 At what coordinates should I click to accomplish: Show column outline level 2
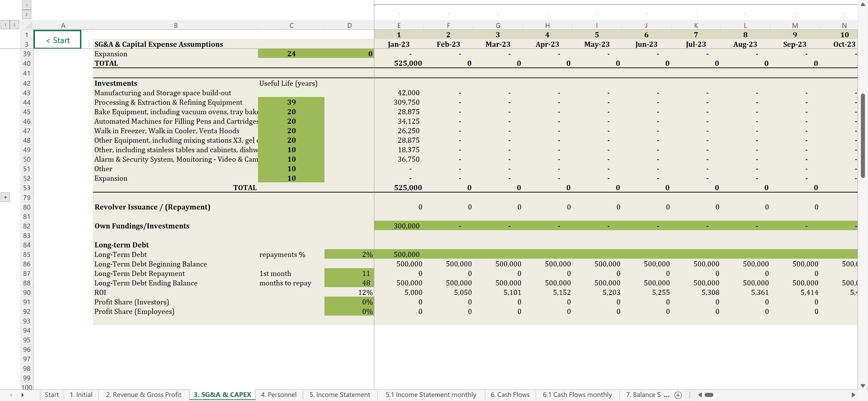pos(26,14)
